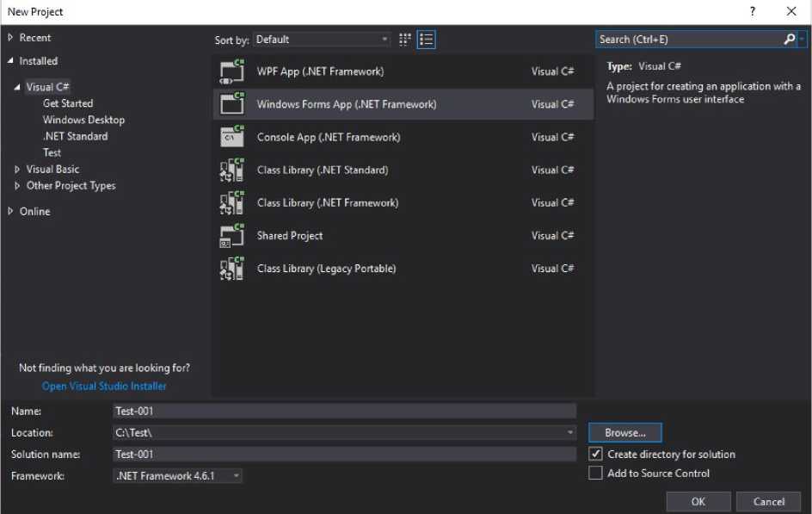Screen dimensions: 812x514
Task: Click the Windows Forms App template icon
Action: (x=232, y=105)
